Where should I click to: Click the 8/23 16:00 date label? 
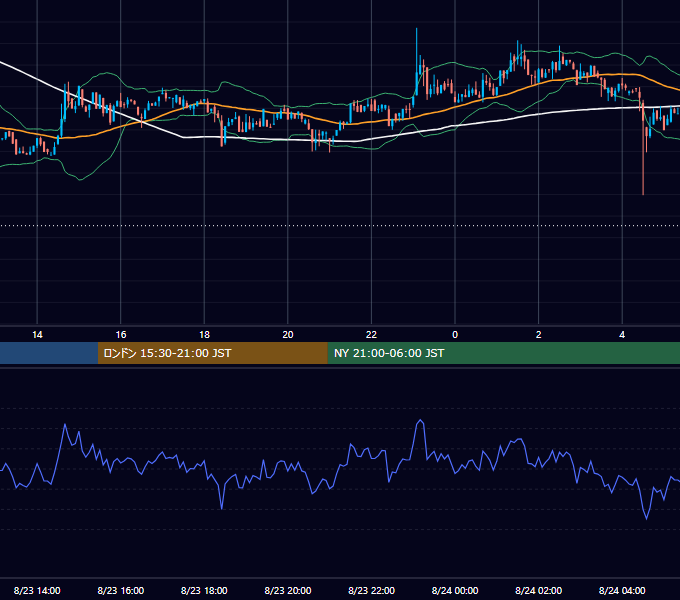pos(121,590)
